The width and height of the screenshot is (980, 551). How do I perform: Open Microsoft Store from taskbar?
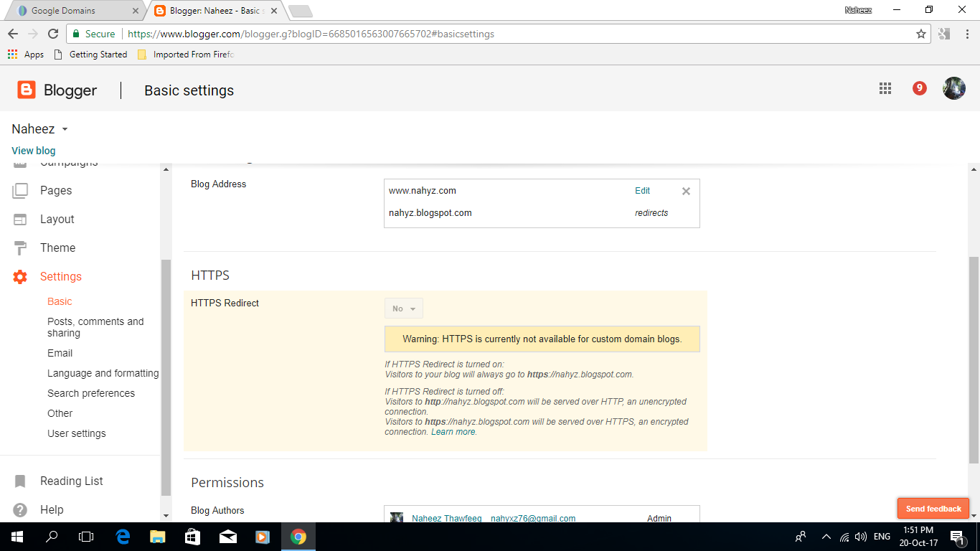(192, 537)
